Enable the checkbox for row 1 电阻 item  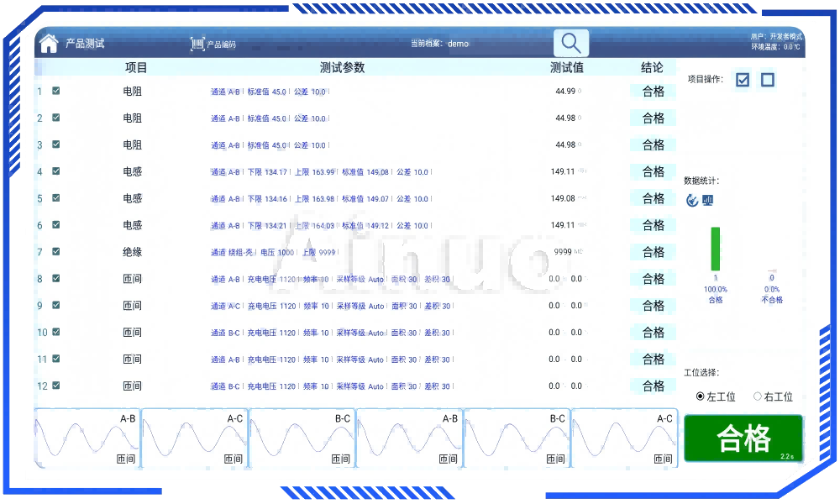(54, 91)
